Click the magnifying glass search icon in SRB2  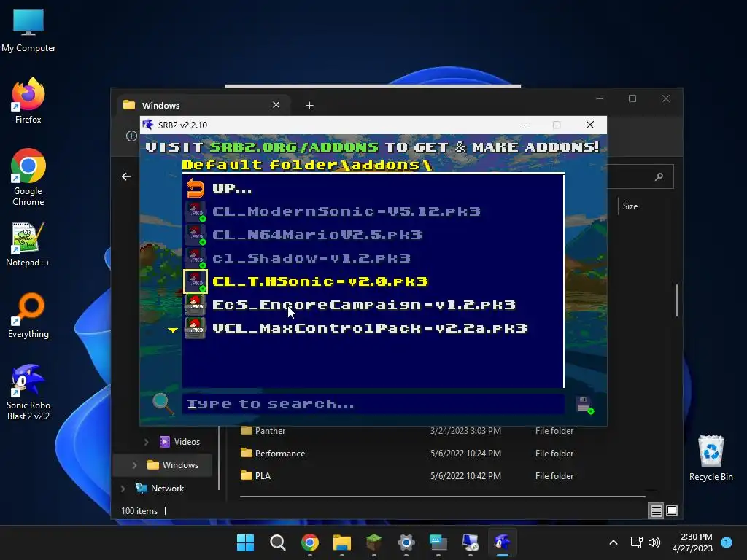[163, 404]
